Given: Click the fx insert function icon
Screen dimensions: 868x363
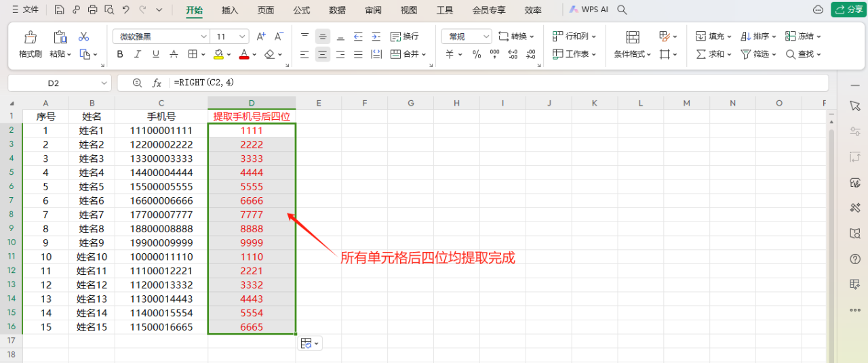Looking at the screenshot, I should tap(157, 83).
